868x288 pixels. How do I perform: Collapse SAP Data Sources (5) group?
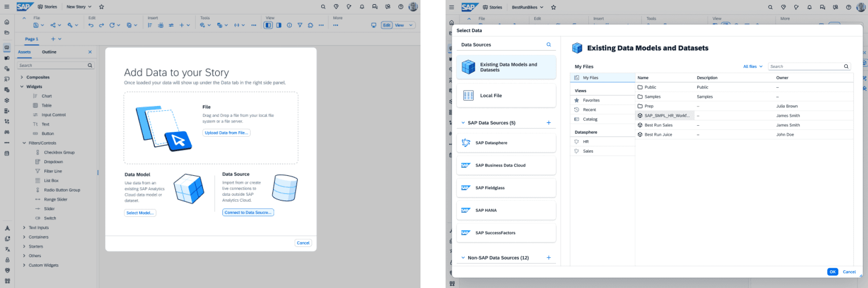[463, 123]
